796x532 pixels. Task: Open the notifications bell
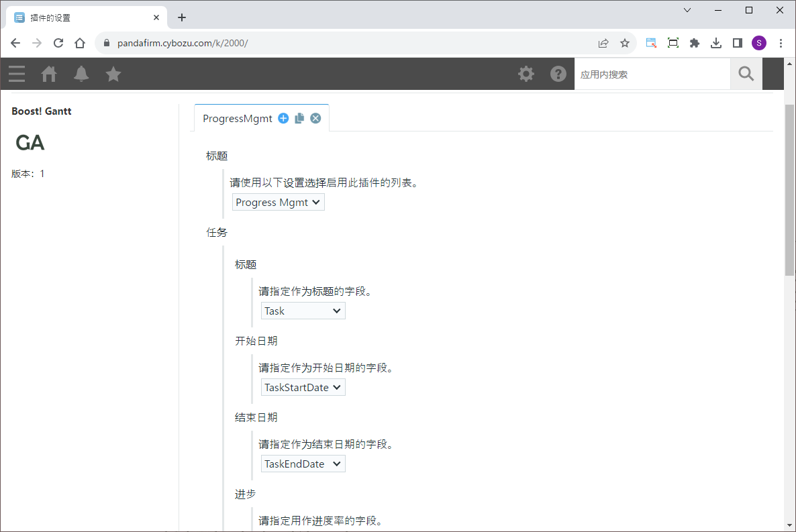81,74
